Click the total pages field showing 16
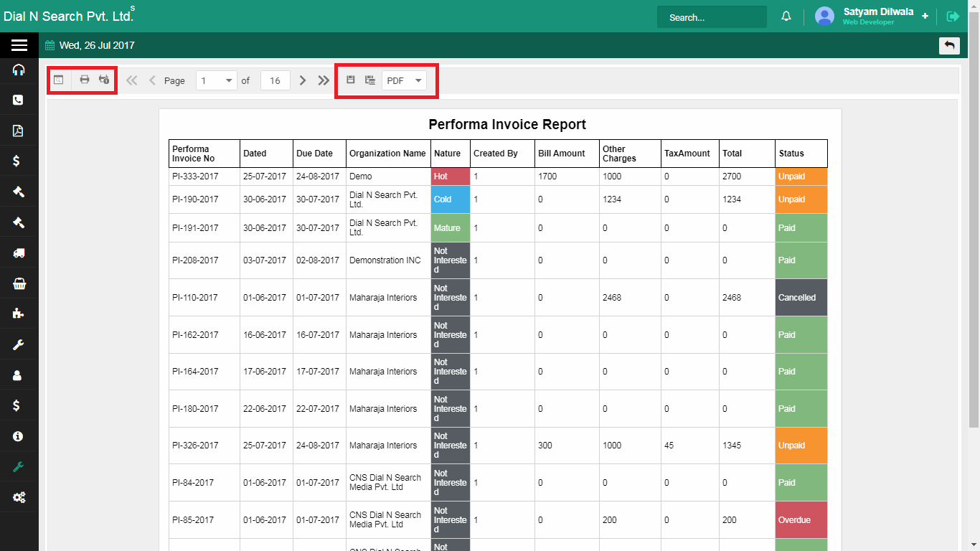Image resolution: width=980 pixels, height=551 pixels. tap(275, 80)
